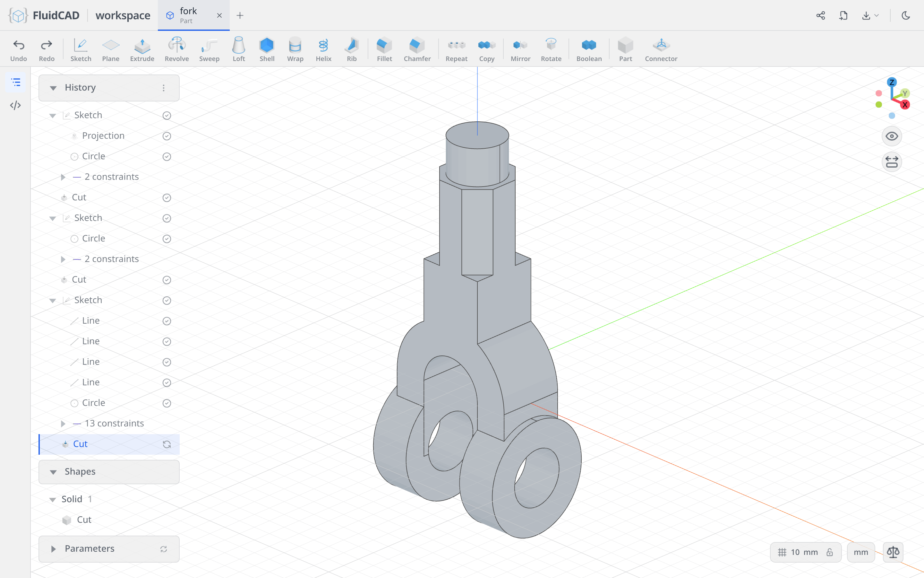Click the share icon in header

click(820, 15)
